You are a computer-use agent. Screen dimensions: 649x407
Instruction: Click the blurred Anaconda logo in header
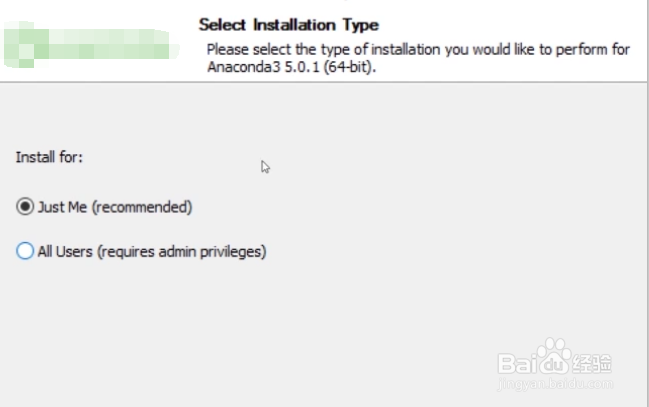coord(90,46)
